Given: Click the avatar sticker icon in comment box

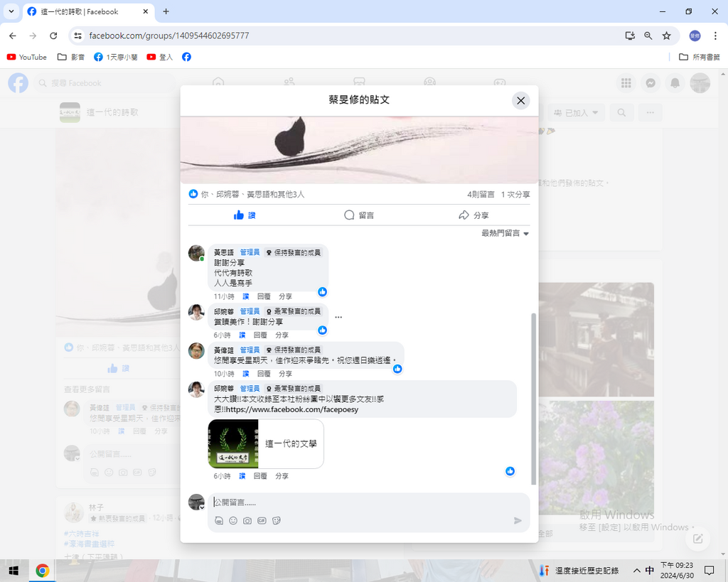Looking at the screenshot, I should tap(219, 520).
